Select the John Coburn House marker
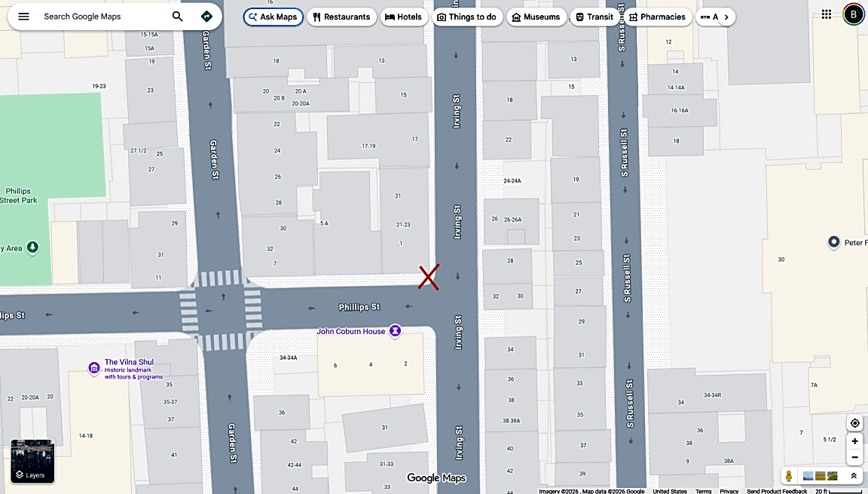Screen dimensions: 868x494 pos(395,331)
